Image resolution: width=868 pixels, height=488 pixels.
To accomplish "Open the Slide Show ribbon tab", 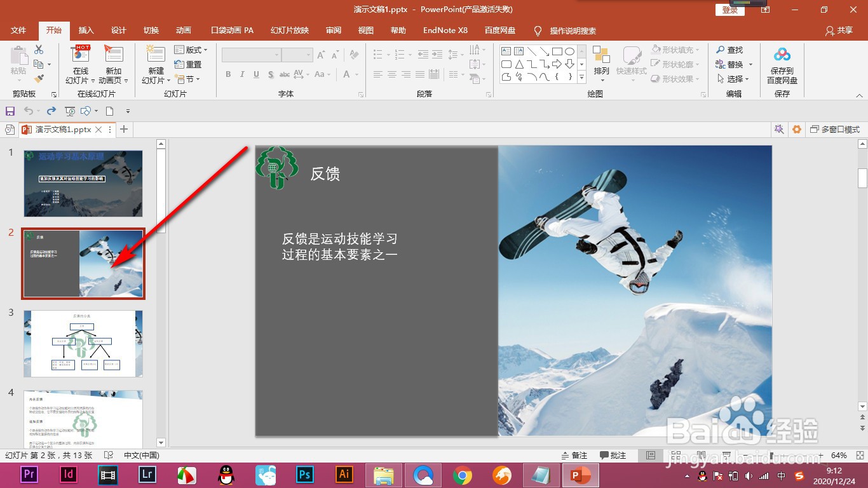I will tap(290, 30).
